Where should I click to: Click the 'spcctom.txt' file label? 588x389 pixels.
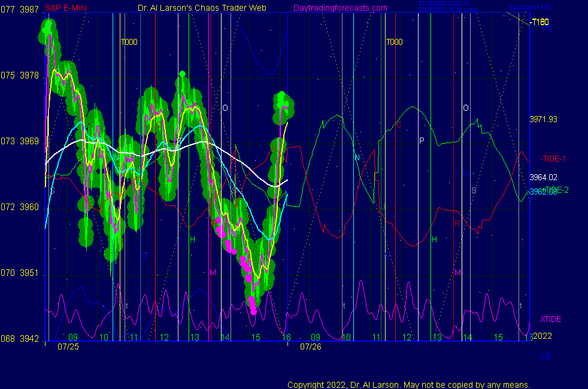[x=529, y=7]
